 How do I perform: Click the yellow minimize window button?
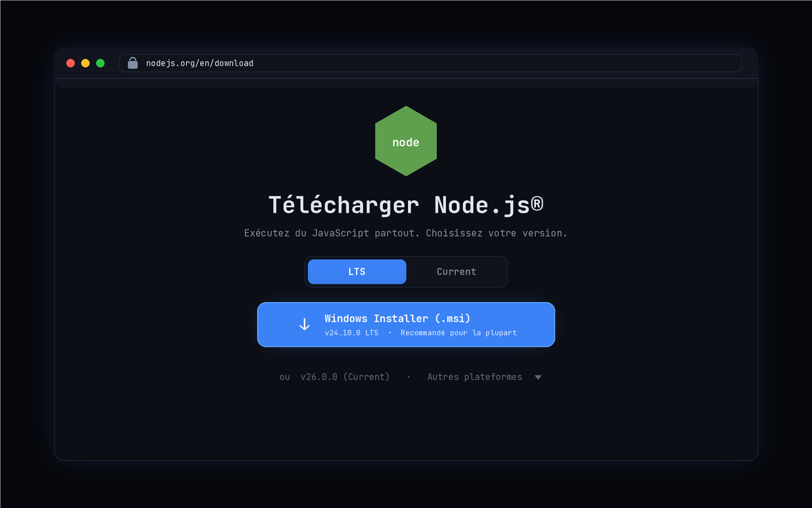pos(85,63)
